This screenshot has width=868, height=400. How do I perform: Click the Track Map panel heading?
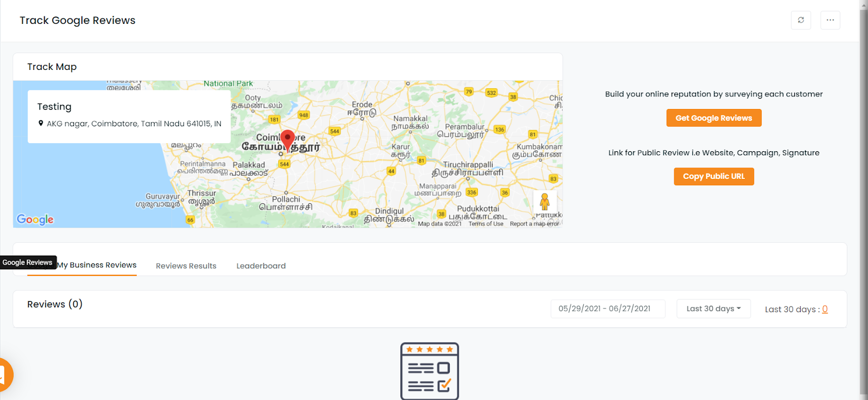click(52, 67)
